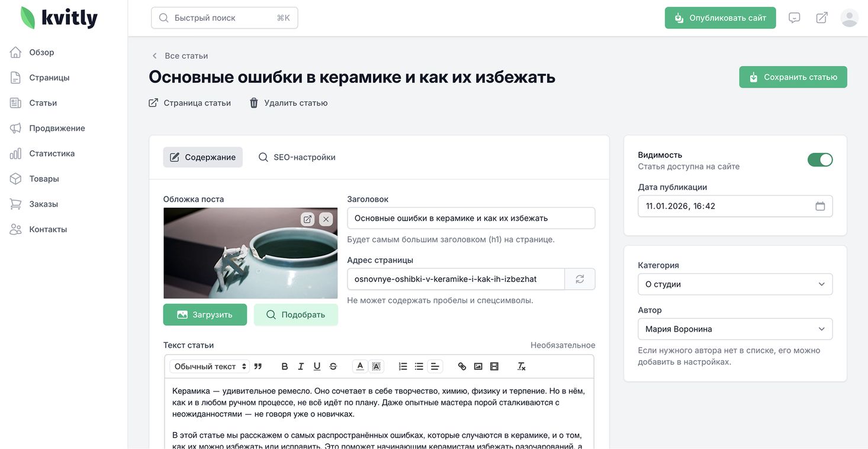This screenshot has height=449, width=868.
Task: Open the Обычный текст style dropdown
Action: point(210,367)
